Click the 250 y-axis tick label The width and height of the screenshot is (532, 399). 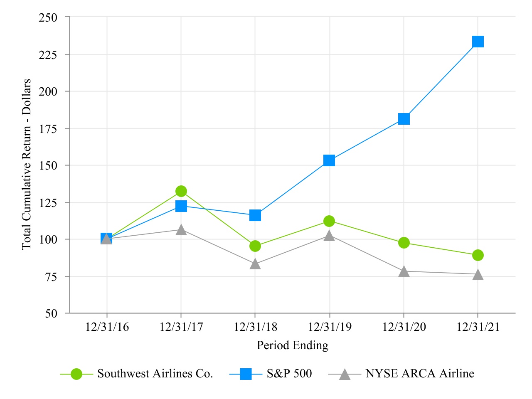click(48, 18)
